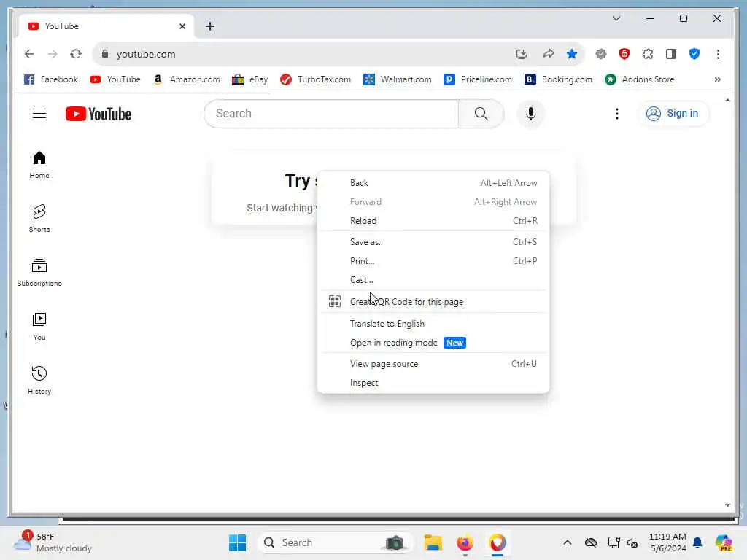Select Cast... in context menu
Viewport: 747px width, 560px height.
pyautogui.click(x=433, y=280)
